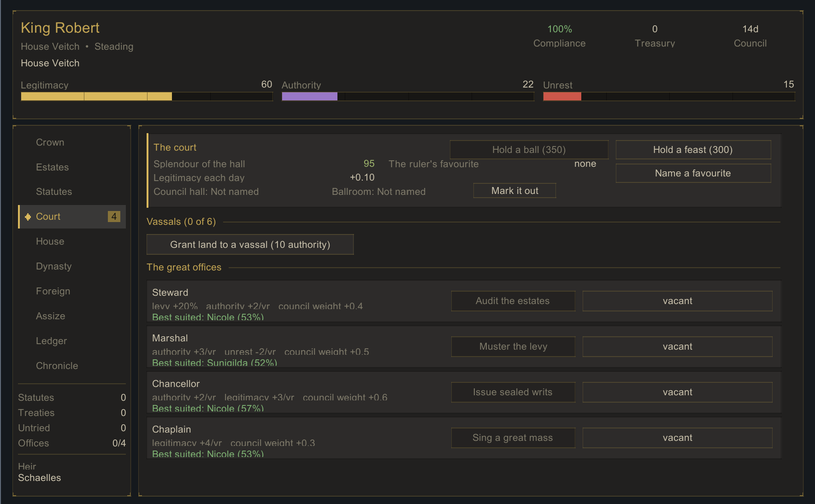Click the heir name Schaelles
This screenshot has height=504, width=815.
(39, 478)
